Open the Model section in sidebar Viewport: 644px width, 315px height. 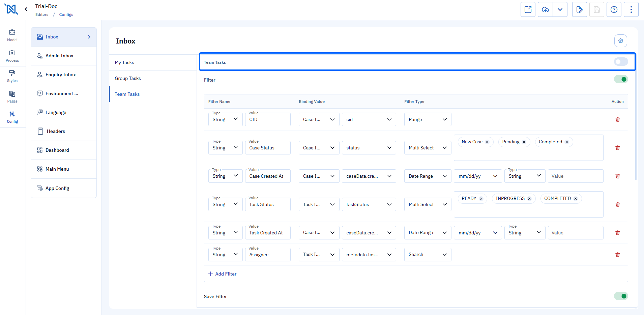[12, 35]
